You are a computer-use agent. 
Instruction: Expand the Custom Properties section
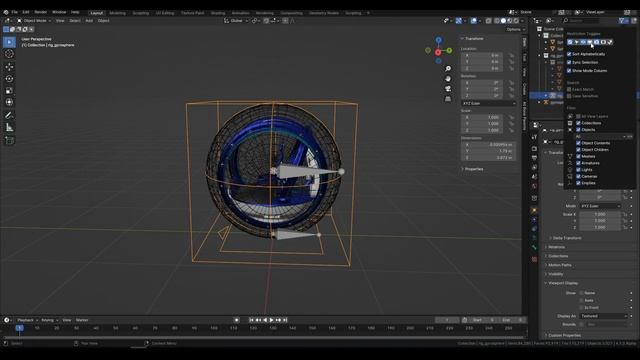(x=563, y=335)
